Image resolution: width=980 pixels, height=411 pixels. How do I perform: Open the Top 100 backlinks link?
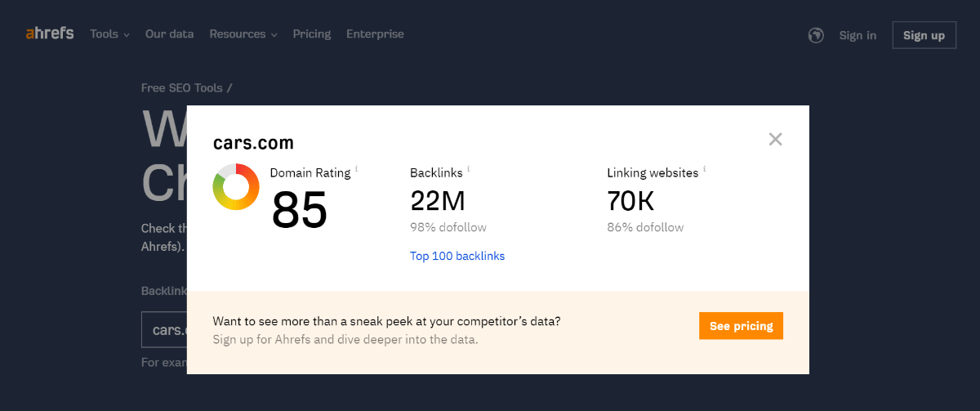point(457,256)
